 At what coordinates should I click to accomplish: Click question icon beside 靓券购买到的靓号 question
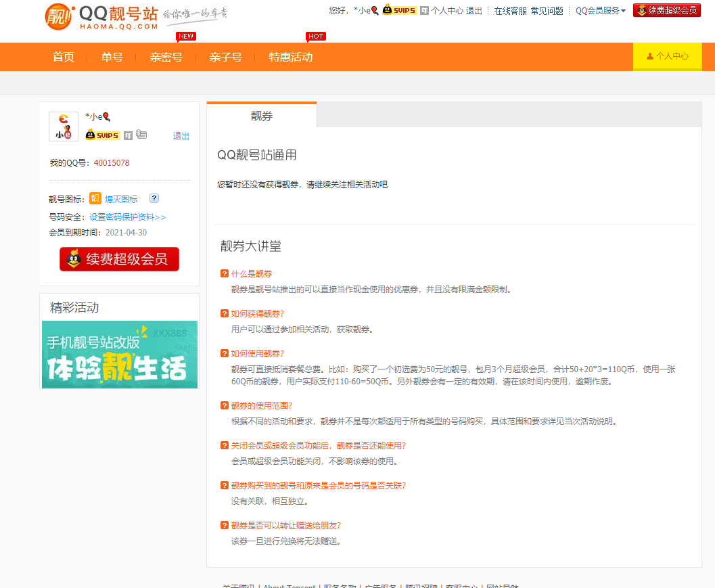click(x=225, y=485)
